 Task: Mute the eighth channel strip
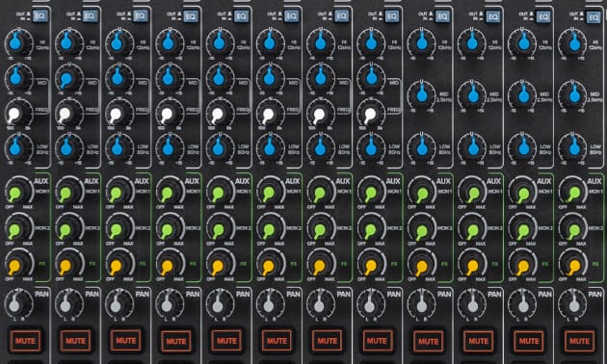(x=378, y=341)
